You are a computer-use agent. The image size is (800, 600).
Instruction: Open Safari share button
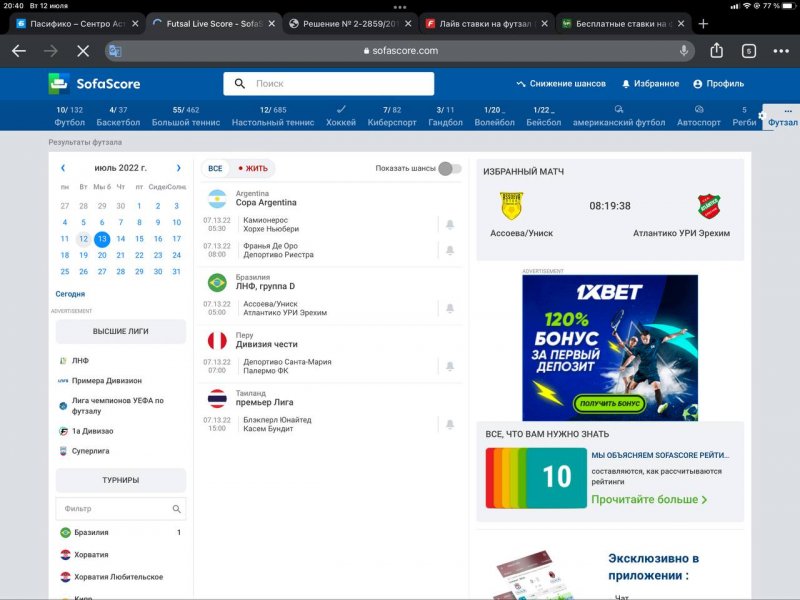tap(717, 50)
